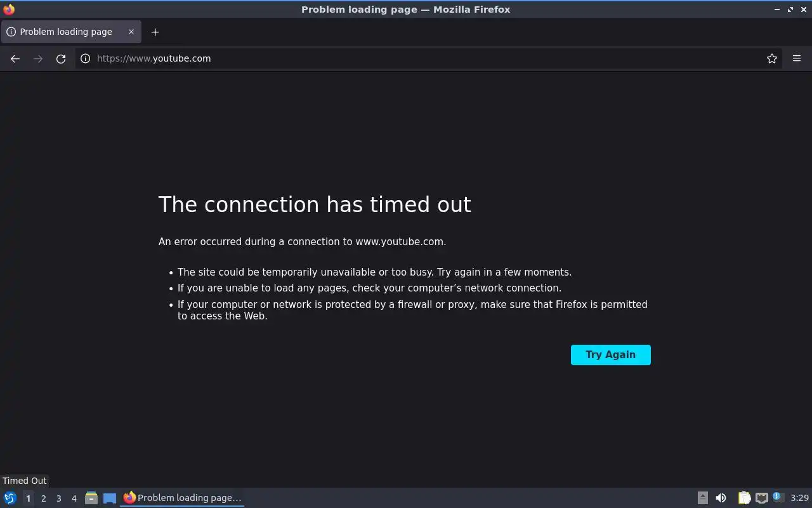The width and height of the screenshot is (812, 508).
Task: Switch to workspace 1
Action: click(x=28, y=498)
